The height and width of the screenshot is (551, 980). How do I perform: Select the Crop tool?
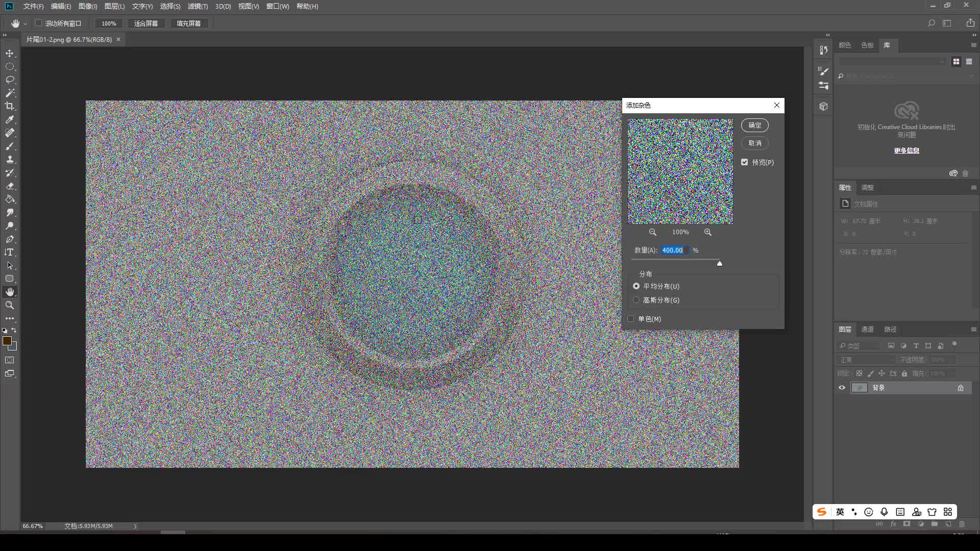(x=10, y=106)
